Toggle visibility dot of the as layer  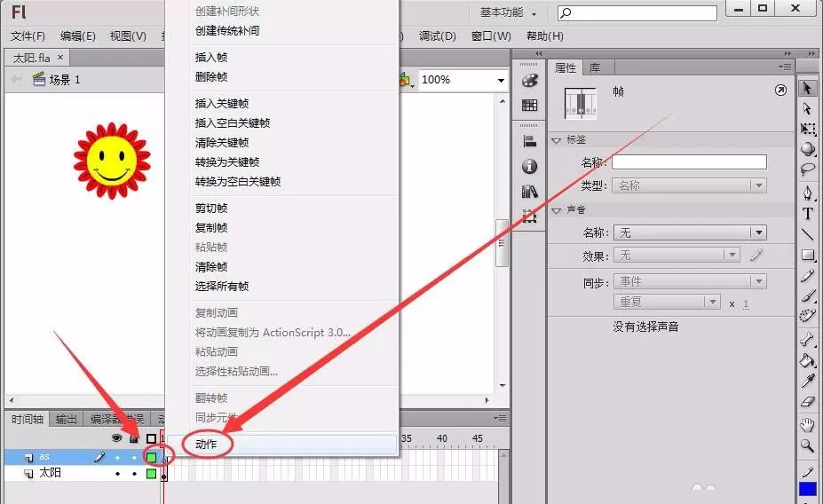point(117,458)
